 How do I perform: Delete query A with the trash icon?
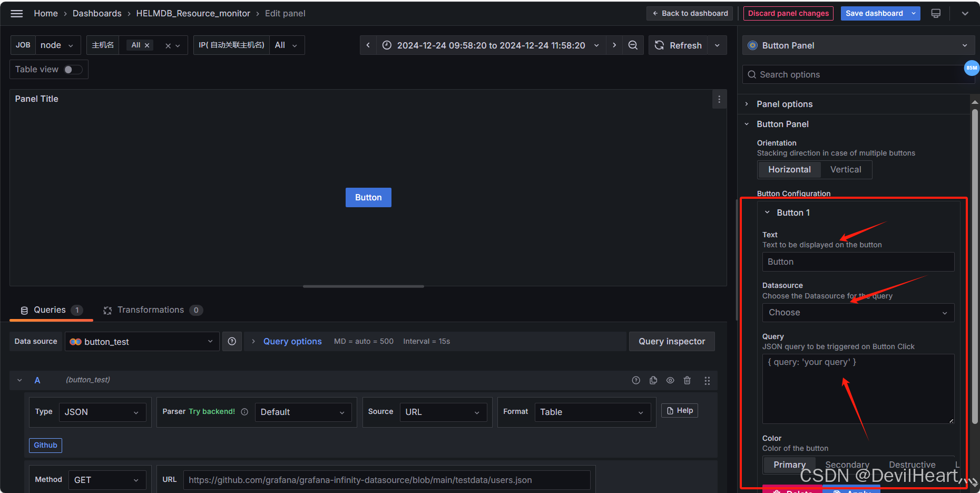[687, 381]
